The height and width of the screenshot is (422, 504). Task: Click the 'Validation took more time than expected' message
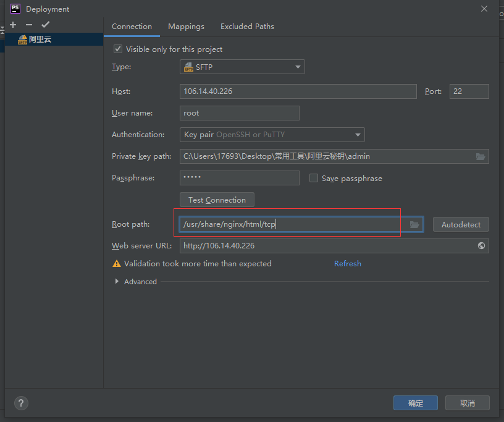(x=198, y=264)
